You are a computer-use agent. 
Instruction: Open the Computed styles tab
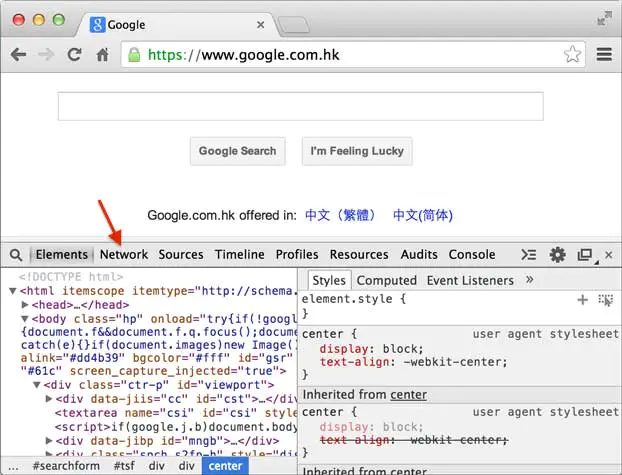(386, 281)
